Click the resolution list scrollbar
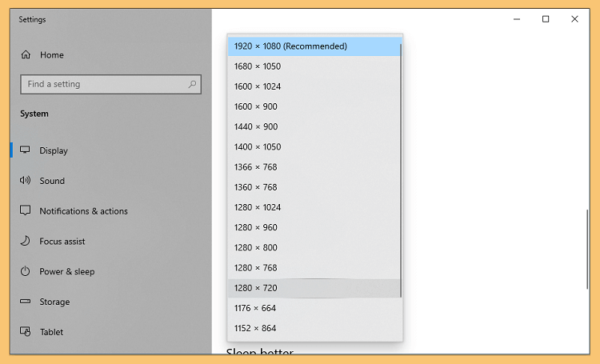 401,170
